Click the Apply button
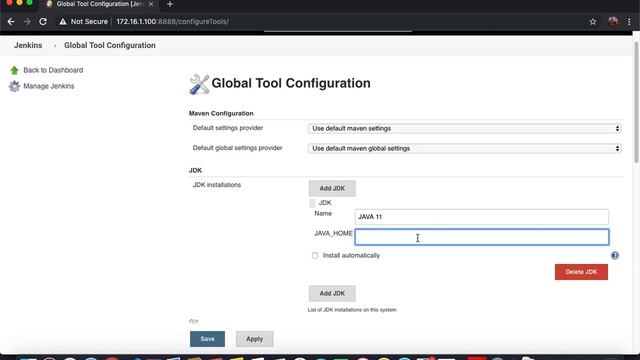This screenshot has width=640, height=360. point(254,339)
